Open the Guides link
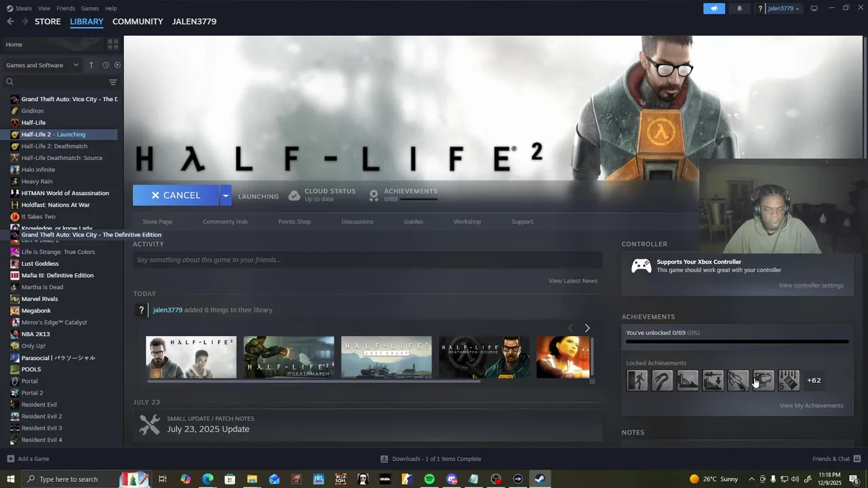 pyautogui.click(x=413, y=222)
